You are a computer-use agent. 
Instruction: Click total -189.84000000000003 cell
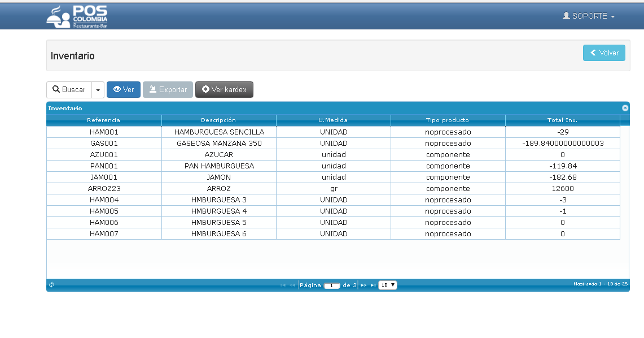(x=563, y=144)
